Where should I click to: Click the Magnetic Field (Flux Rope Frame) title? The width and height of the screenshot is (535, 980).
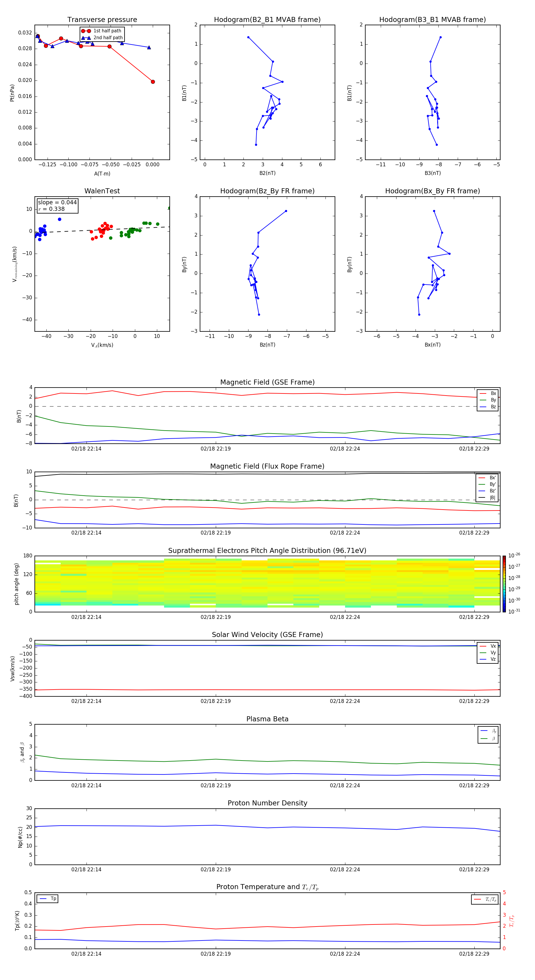coord(267,467)
